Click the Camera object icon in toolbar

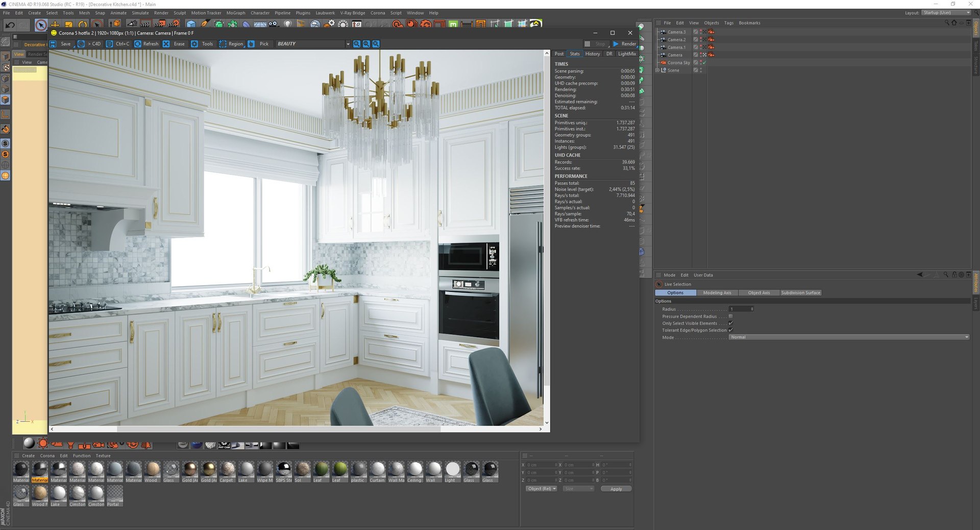[274, 24]
